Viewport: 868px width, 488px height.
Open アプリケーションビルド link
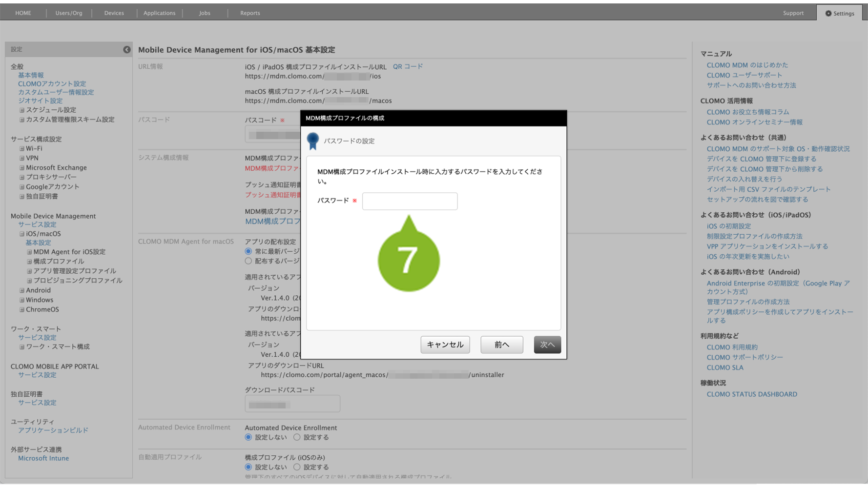(x=53, y=430)
